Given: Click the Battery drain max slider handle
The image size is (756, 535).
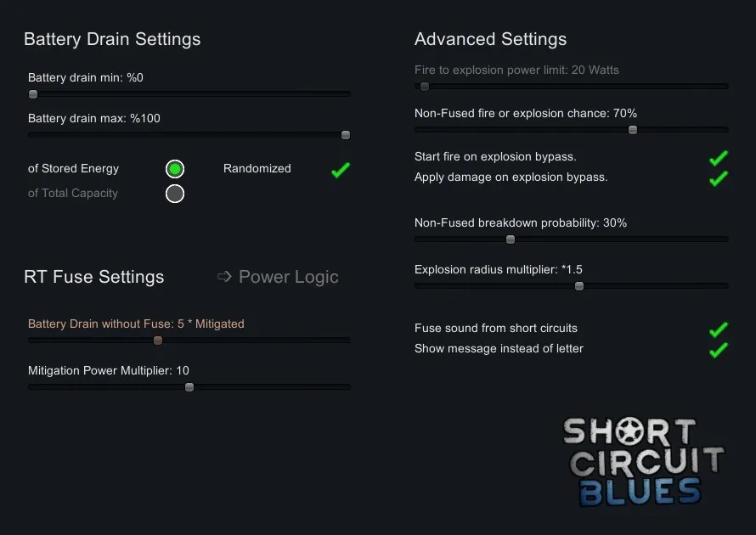Looking at the screenshot, I should pyautogui.click(x=346, y=135).
